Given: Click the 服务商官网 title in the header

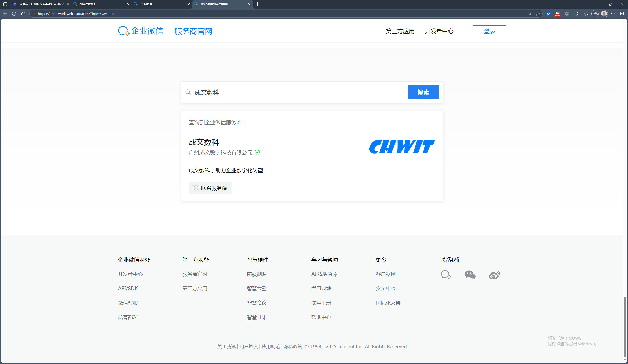Looking at the screenshot, I should coord(193,31).
